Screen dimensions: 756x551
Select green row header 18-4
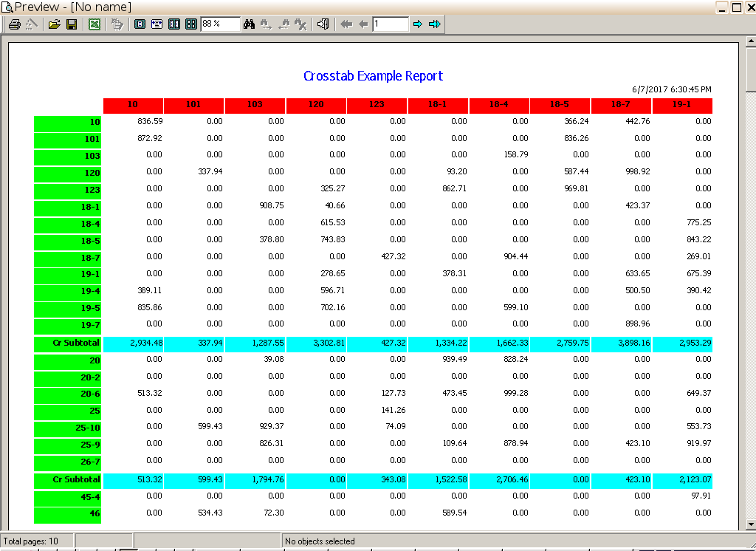pyautogui.click(x=67, y=225)
